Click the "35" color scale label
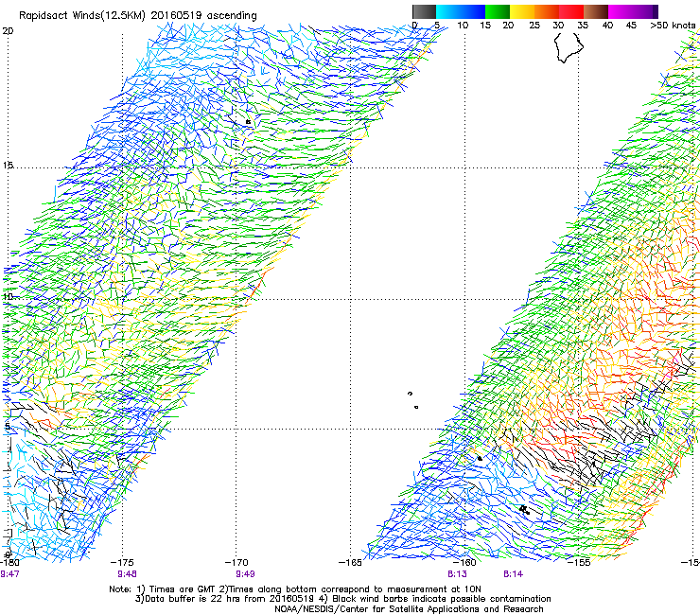Image resolution: width=700 pixels, height=615 pixels. 583,26
